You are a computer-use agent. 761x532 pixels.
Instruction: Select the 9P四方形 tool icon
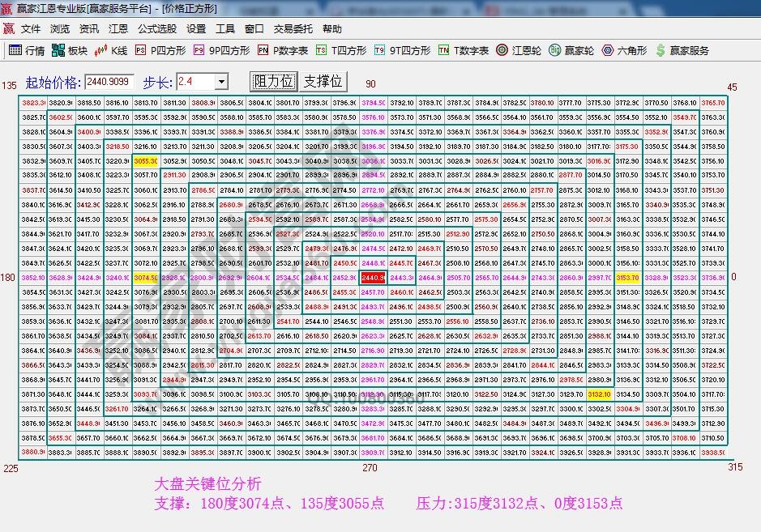pyautogui.click(x=221, y=50)
